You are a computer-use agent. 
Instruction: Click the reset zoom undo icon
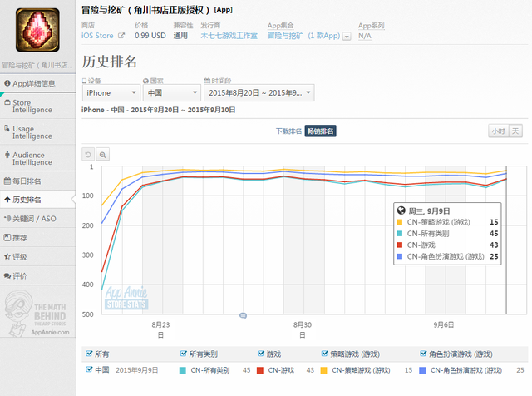(88, 154)
